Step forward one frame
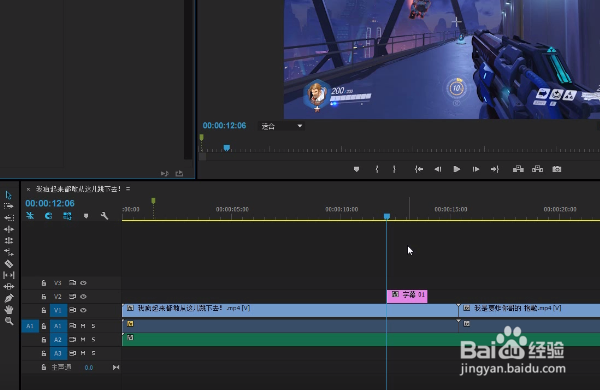This screenshot has width=600, height=390. [476, 169]
